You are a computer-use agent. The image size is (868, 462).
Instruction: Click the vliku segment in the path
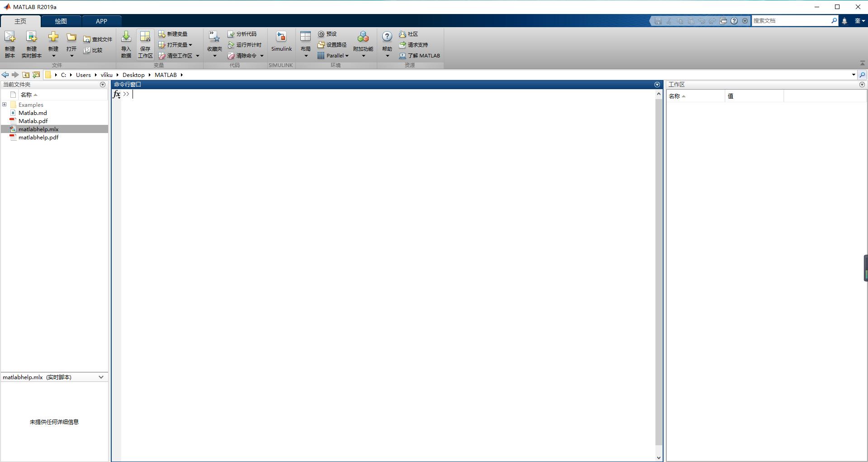coord(107,75)
